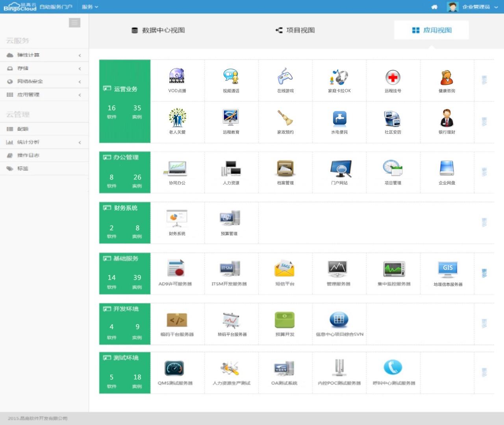Click the 门户网站 monitor icon

click(x=341, y=168)
